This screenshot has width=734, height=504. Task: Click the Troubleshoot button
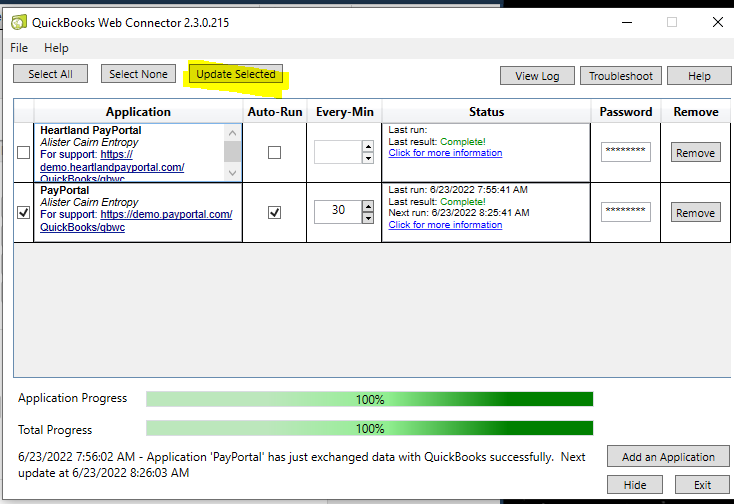(x=621, y=76)
